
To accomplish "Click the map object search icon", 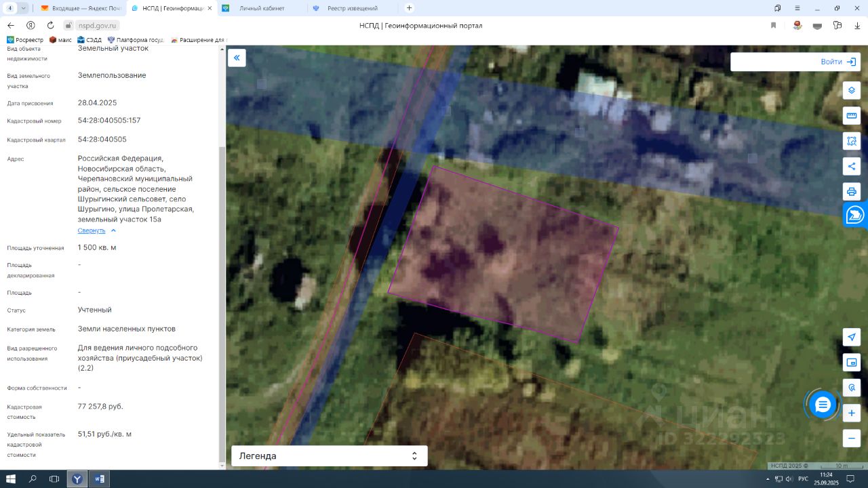I will coord(852,388).
